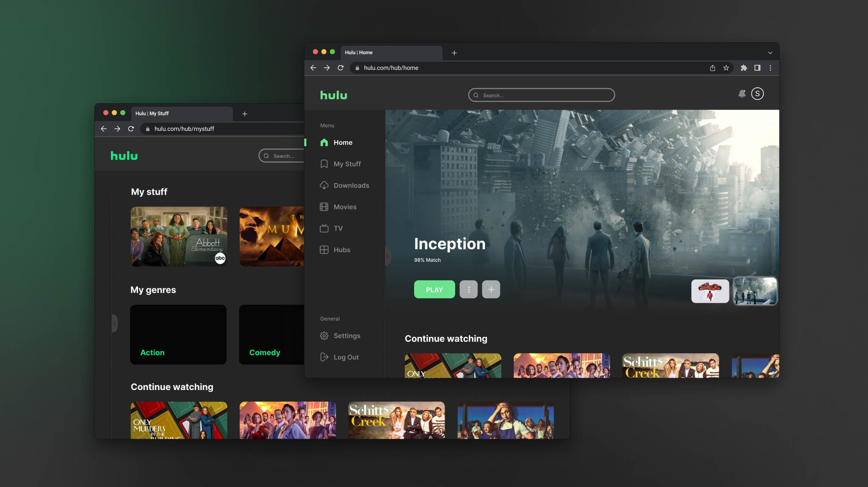Collapse the sidebar menu handle
Screen dimensions: 868x487
(x=387, y=256)
